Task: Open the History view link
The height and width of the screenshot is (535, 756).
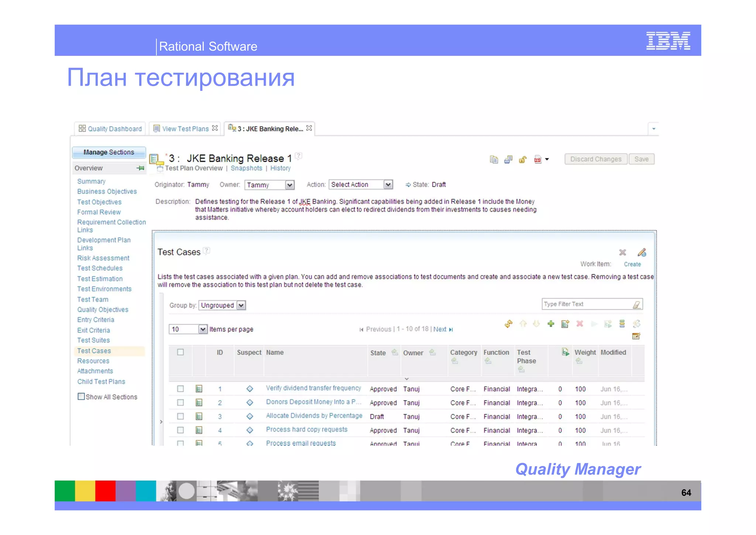Action: coord(280,168)
